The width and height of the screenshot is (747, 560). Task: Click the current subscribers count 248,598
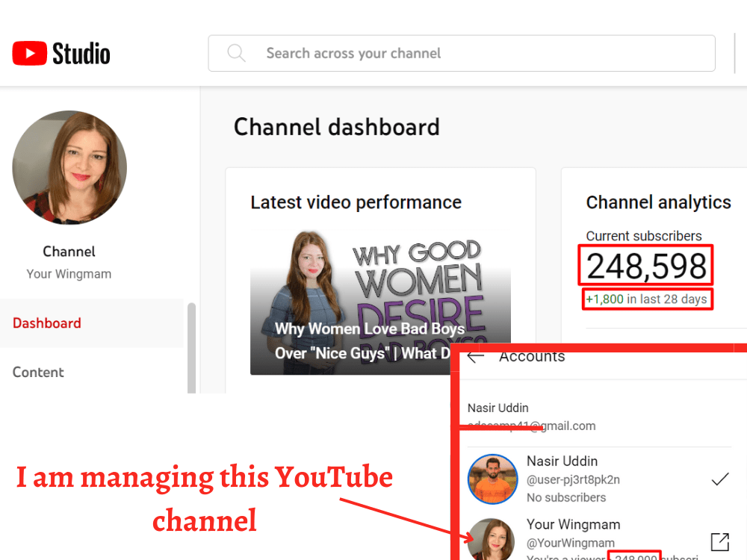(x=645, y=265)
